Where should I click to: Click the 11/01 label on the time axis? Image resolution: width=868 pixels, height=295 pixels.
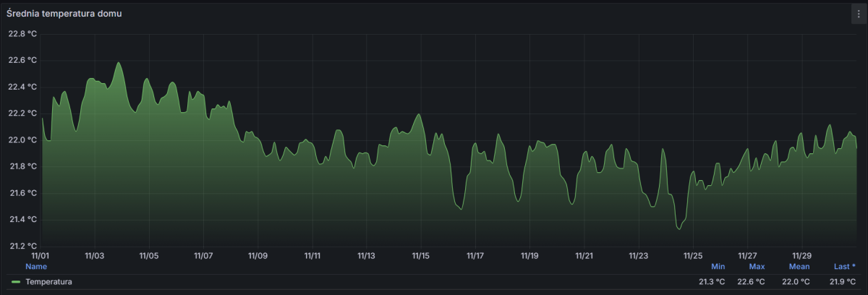(x=41, y=256)
